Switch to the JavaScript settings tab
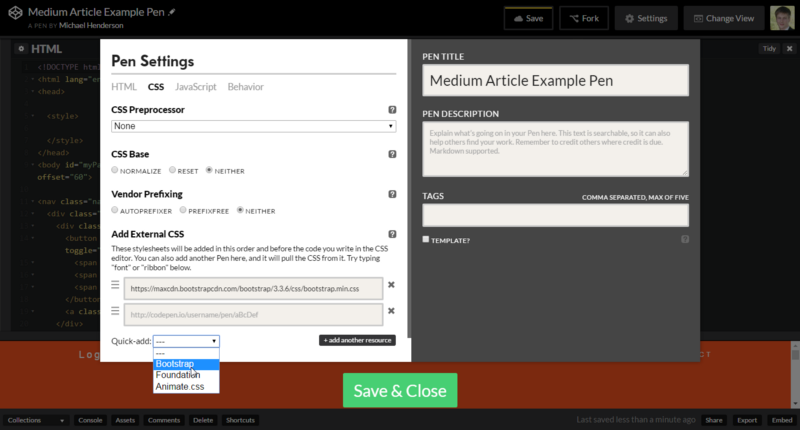The image size is (800, 430). 195,87
